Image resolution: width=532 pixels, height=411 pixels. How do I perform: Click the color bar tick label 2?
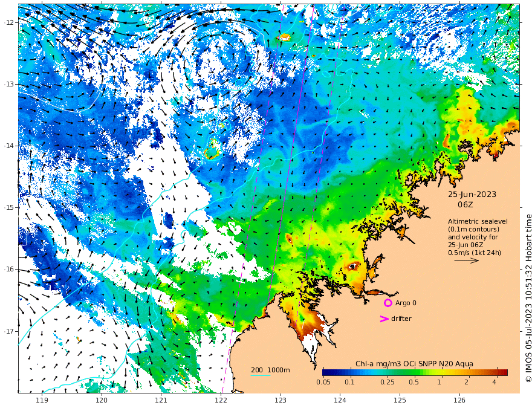pyautogui.click(x=467, y=382)
